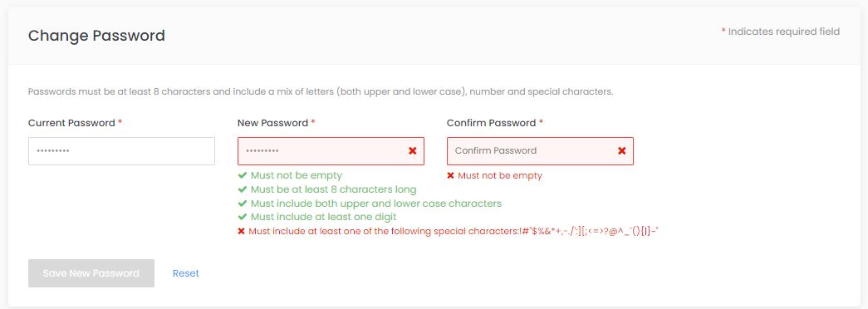Focus the New Password input field
Screen dimensions: 868x309
[x=331, y=151]
